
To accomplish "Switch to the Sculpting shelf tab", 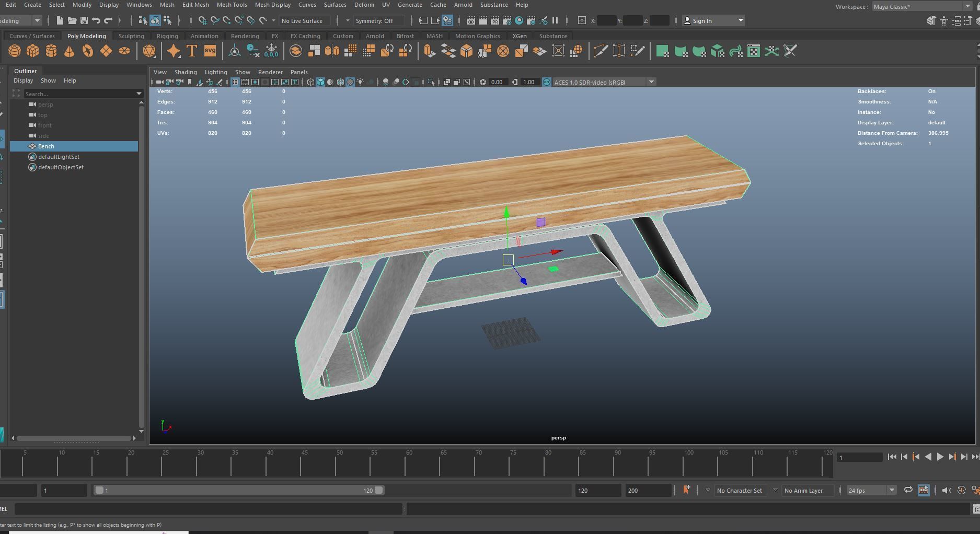I will (131, 36).
